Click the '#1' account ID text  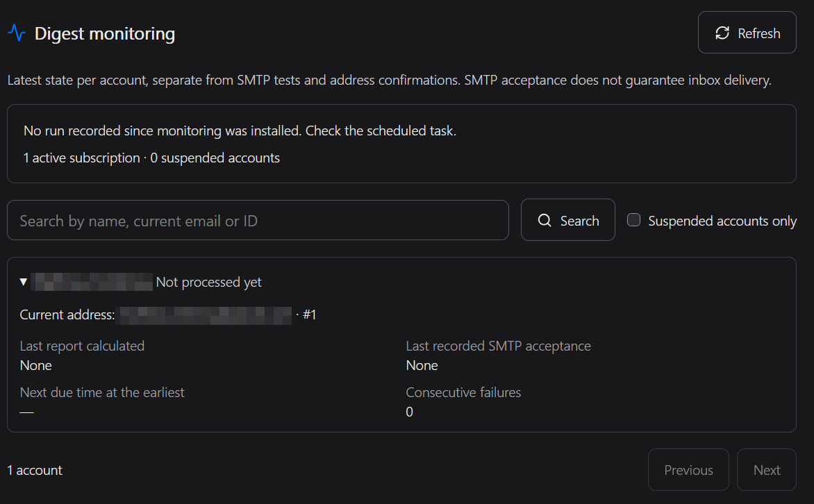click(x=309, y=314)
